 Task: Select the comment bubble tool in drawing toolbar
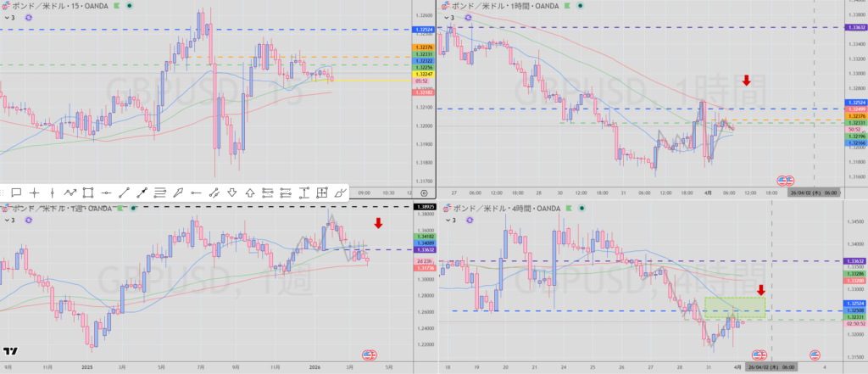click(x=15, y=193)
